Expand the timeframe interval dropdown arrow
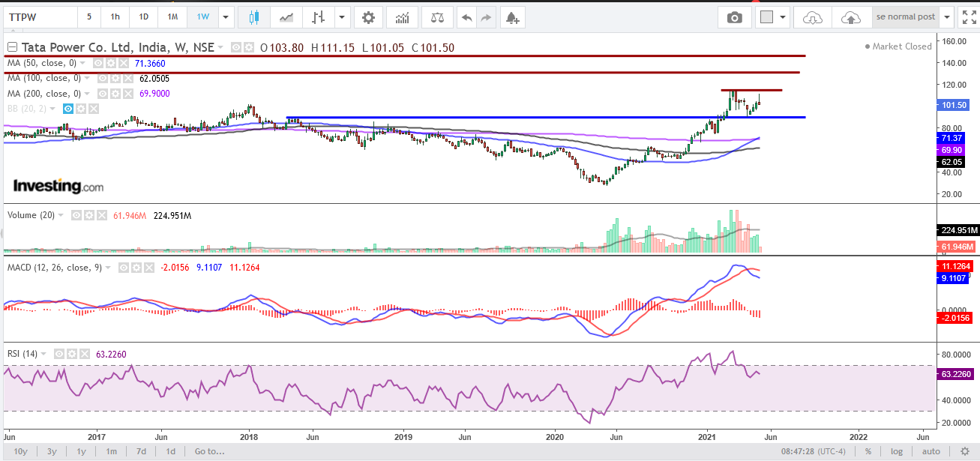 [x=226, y=16]
